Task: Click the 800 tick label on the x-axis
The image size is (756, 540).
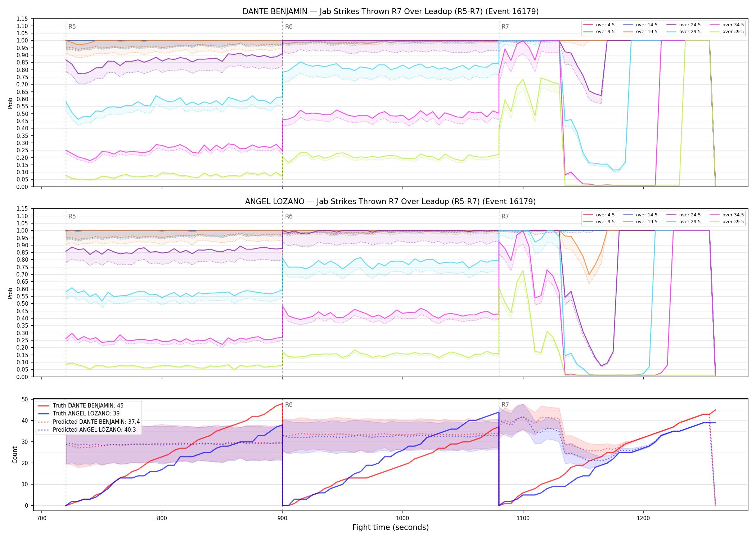Action: point(162,518)
